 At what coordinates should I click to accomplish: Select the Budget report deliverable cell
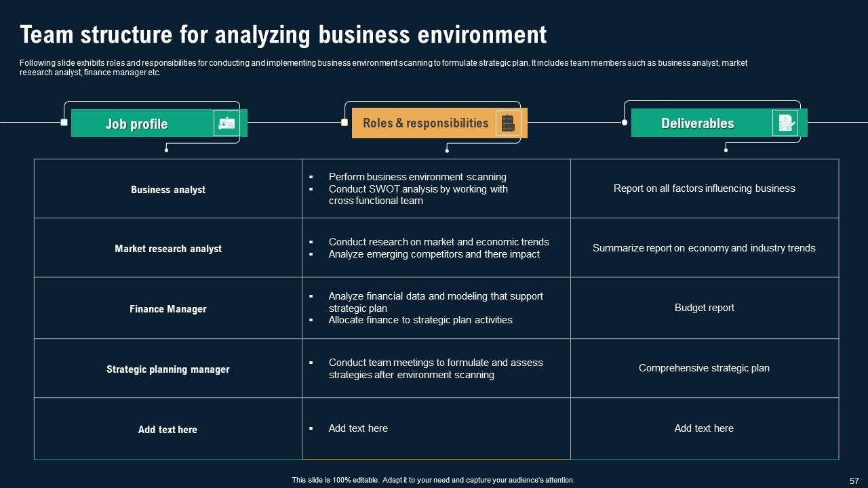click(704, 308)
